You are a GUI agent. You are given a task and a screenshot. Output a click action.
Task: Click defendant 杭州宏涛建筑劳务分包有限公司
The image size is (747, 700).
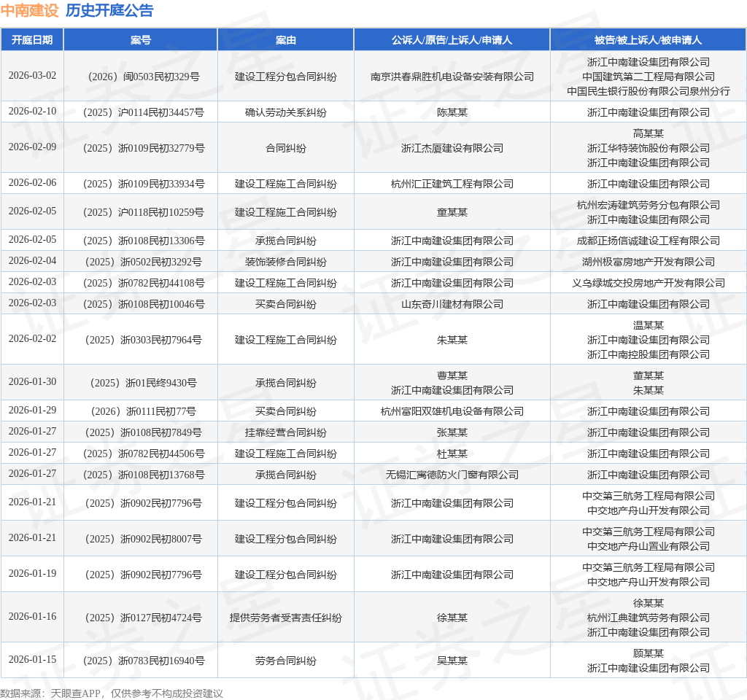649,205
